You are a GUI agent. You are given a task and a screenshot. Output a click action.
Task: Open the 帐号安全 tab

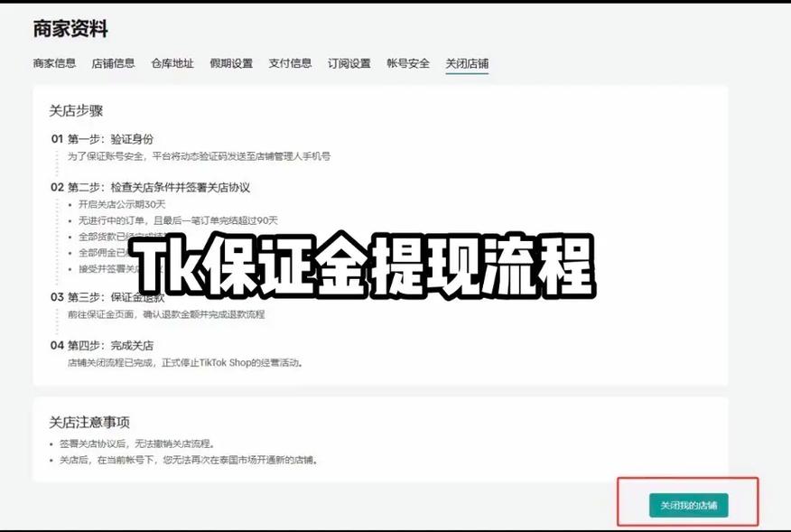pyautogui.click(x=406, y=63)
